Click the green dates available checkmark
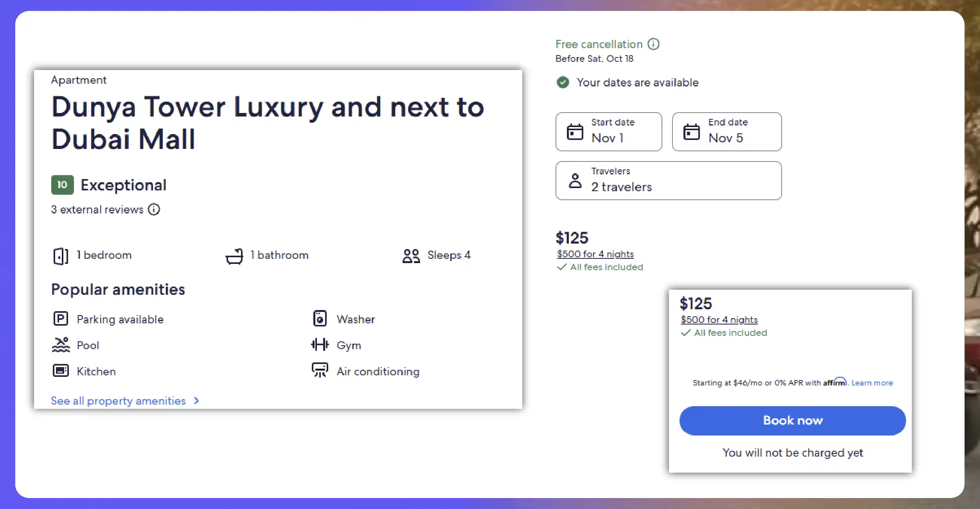The height and width of the screenshot is (509, 980). click(x=562, y=82)
